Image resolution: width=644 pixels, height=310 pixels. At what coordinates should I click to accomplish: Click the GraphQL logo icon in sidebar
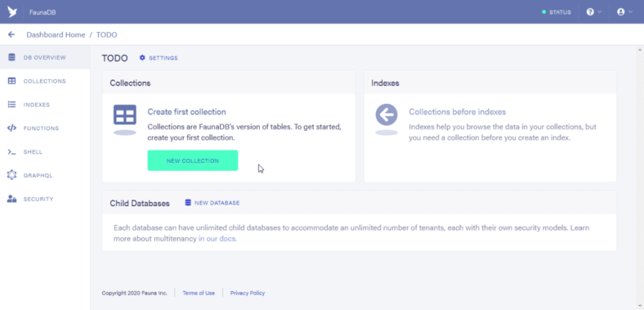click(x=12, y=175)
